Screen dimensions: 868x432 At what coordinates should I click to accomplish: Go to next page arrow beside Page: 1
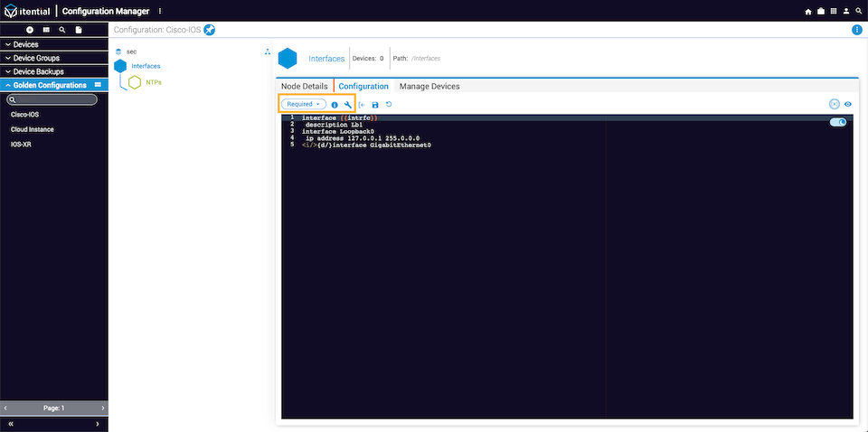click(102, 409)
